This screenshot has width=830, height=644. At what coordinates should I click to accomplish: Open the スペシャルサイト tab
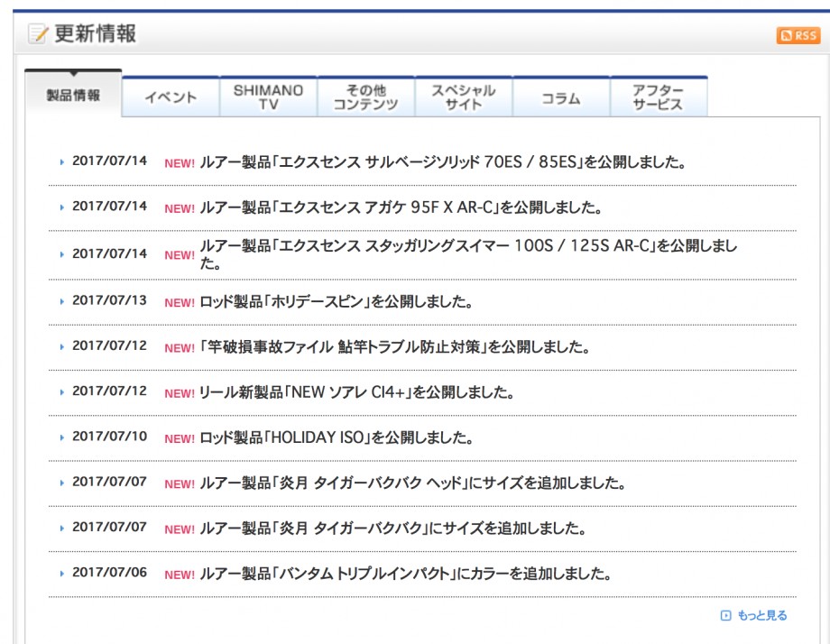pyautogui.click(x=464, y=97)
